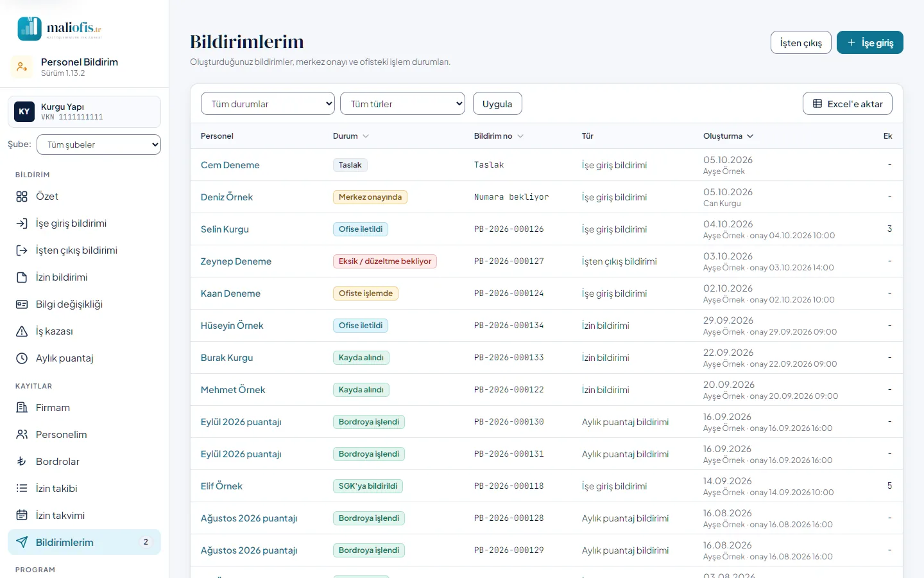
Task: Click the Aylık puantaj clock icon
Action: point(22,358)
